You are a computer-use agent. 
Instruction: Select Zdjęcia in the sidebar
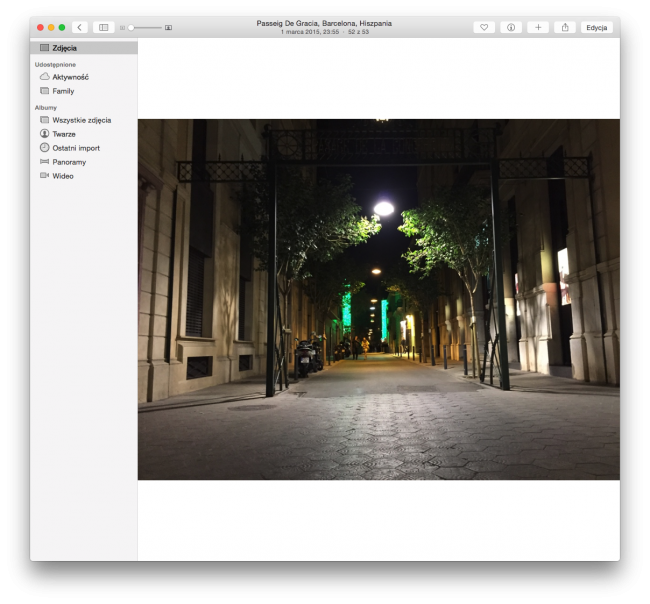[x=84, y=48]
